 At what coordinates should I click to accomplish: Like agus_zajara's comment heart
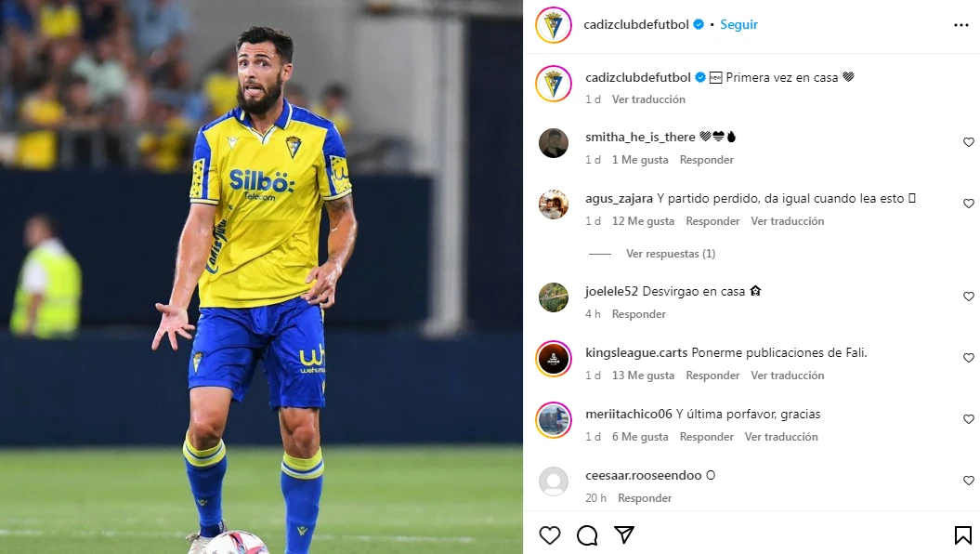point(969,204)
